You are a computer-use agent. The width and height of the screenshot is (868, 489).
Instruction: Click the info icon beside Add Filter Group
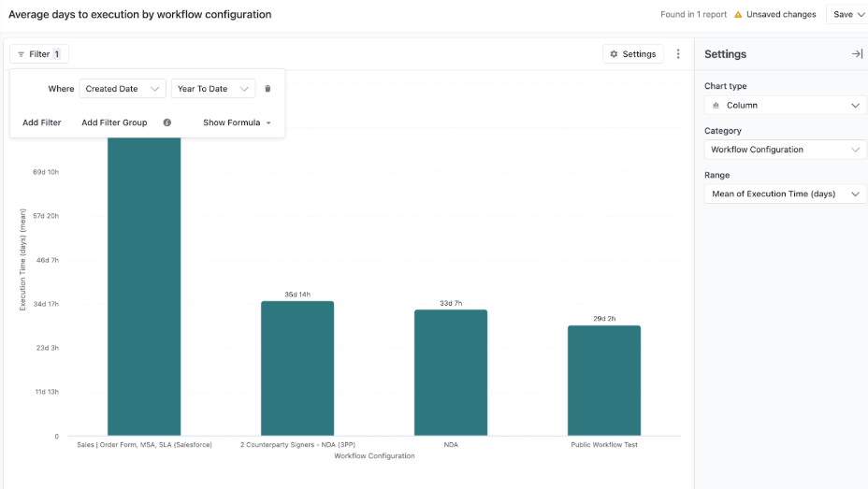167,122
